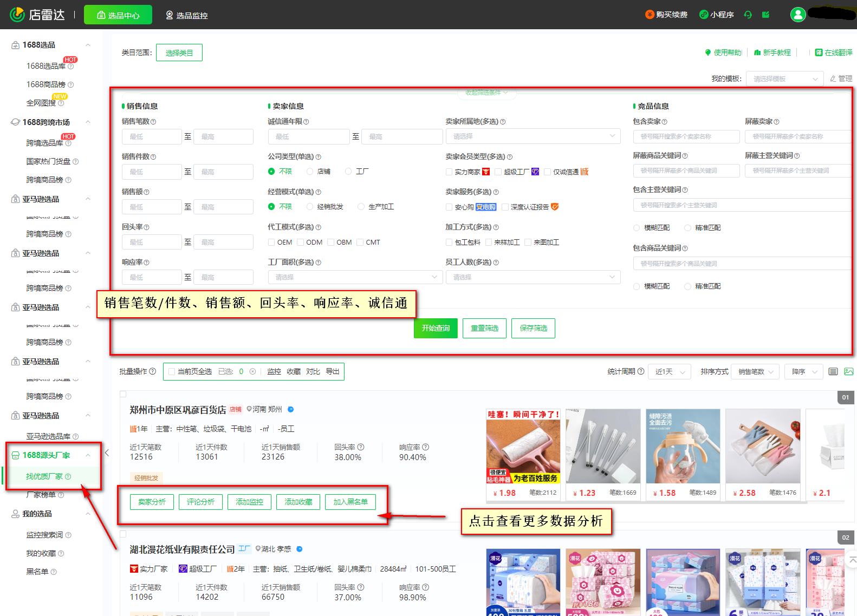Click the green feedback edit icon in header
The height and width of the screenshot is (616, 857).
tap(765, 15)
